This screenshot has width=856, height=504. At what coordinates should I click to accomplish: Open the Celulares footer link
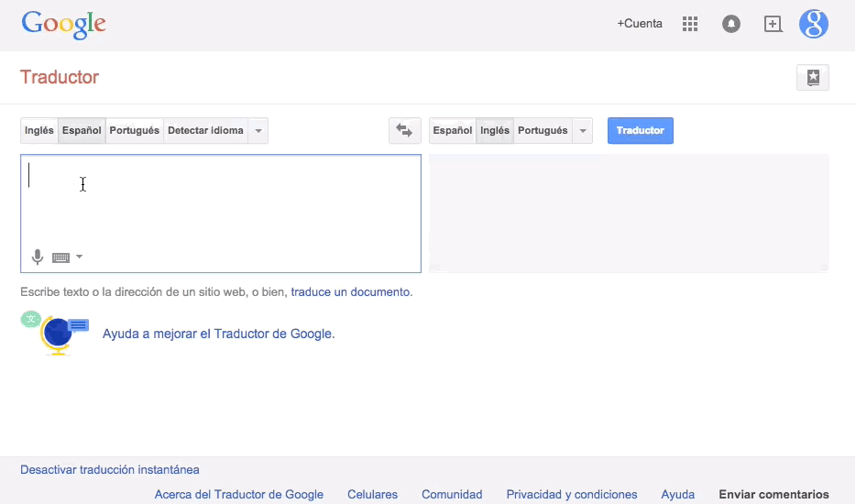372,494
